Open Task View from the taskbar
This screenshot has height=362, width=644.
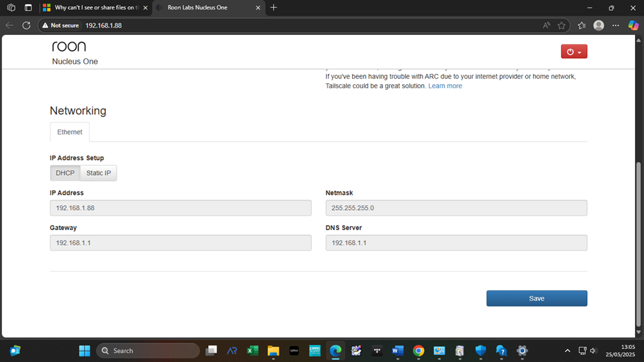[212, 351]
